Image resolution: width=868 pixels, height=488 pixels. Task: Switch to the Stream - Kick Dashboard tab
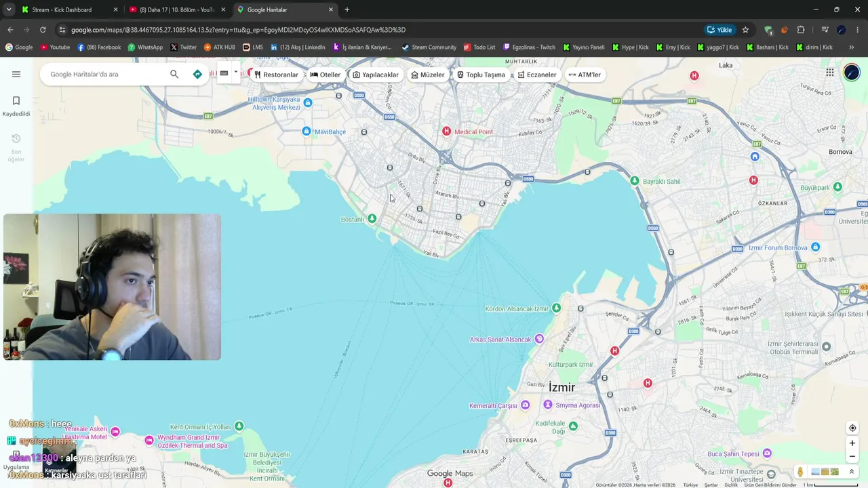(70, 9)
